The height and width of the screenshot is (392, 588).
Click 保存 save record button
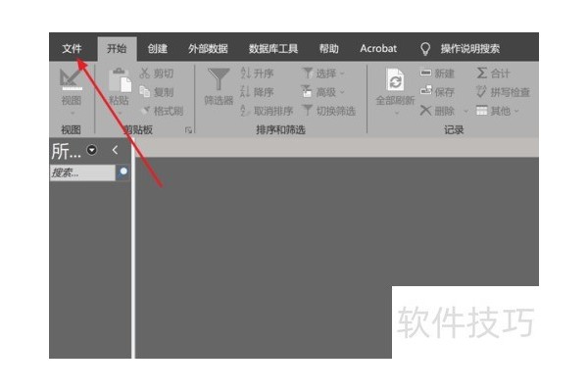(437, 92)
